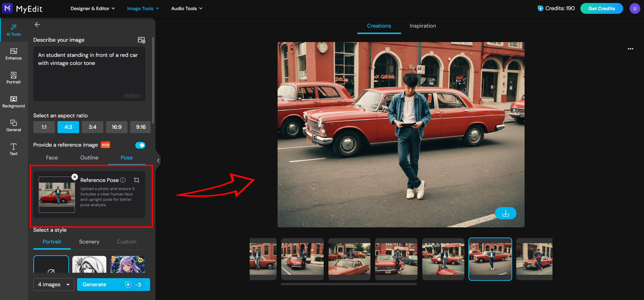
Task: Open the Face reference tab
Action: pyautogui.click(x=52, y=158)
